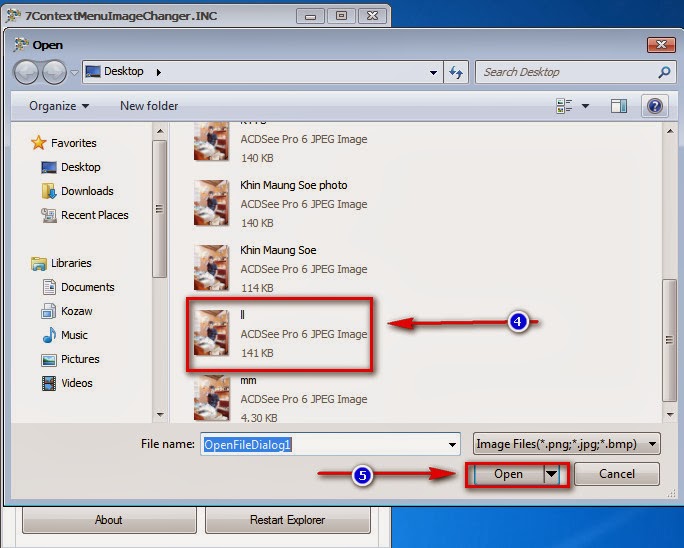Open the Videos library
Image resolution: width=684 pixels, height=548 pixels.
pyautogui.click(x=77, y=383)
